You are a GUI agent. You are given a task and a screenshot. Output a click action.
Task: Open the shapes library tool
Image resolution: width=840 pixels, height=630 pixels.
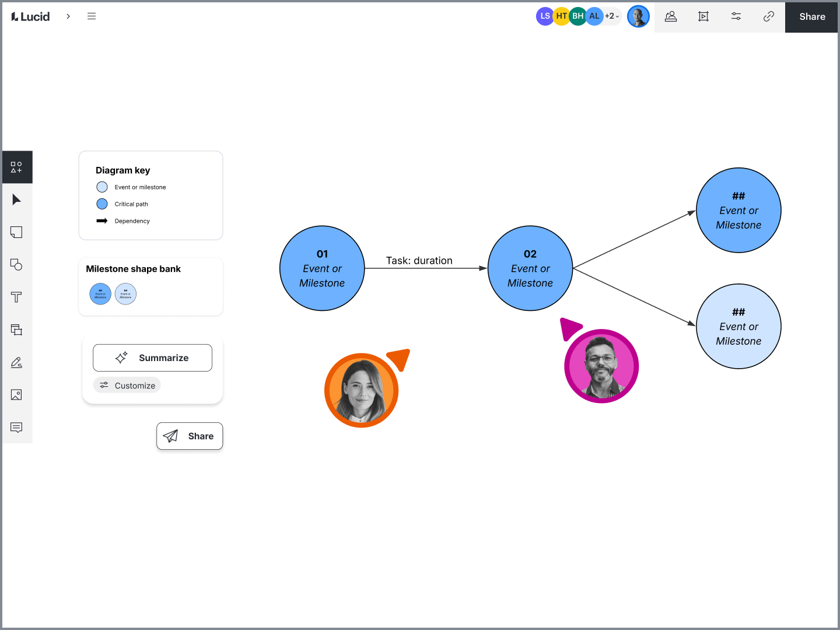(16, 167)
